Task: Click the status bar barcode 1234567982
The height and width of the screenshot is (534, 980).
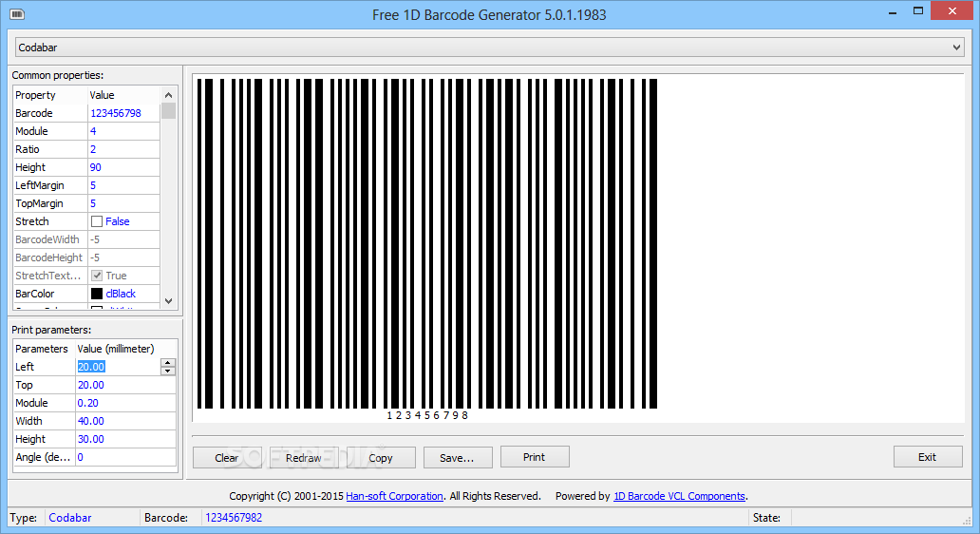Action: pyautogui.click(x=234, y=518)
